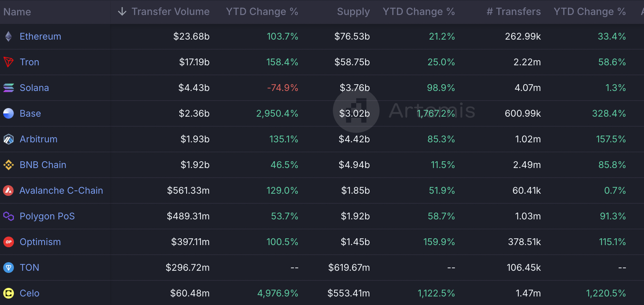Screen dimensions: 644x305
Task: Open the Polygon PoS link
Action: click(47, 216)
